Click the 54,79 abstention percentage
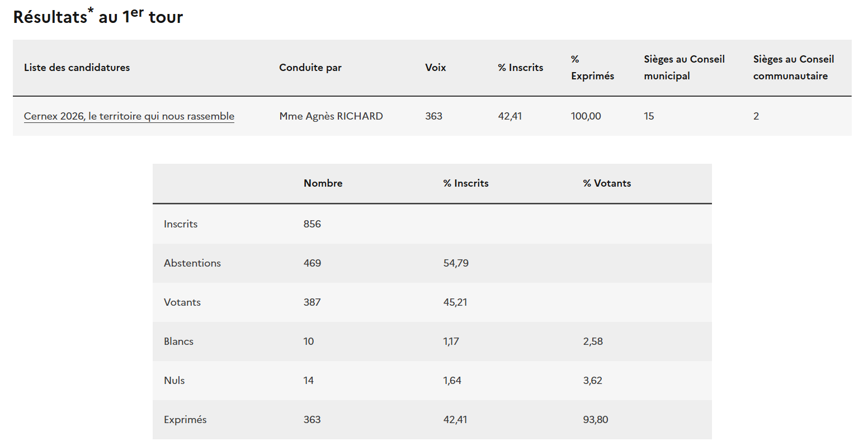Image resolution: width=868 pixels, height=446 pixels. pos(456,263)
